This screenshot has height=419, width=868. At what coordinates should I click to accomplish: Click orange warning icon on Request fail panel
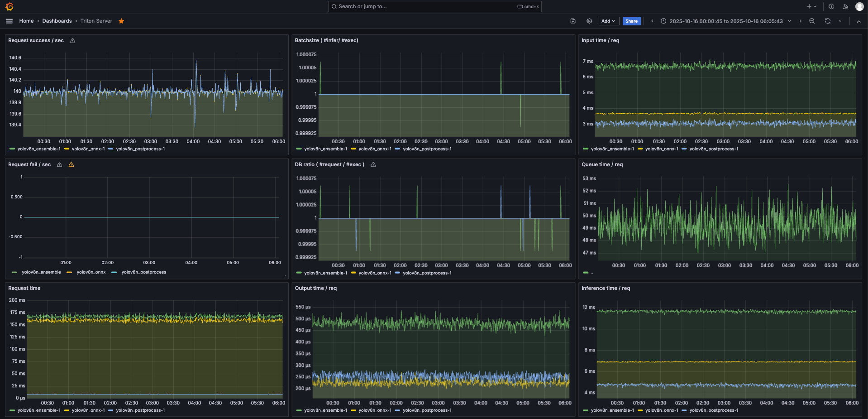(71, 164)
